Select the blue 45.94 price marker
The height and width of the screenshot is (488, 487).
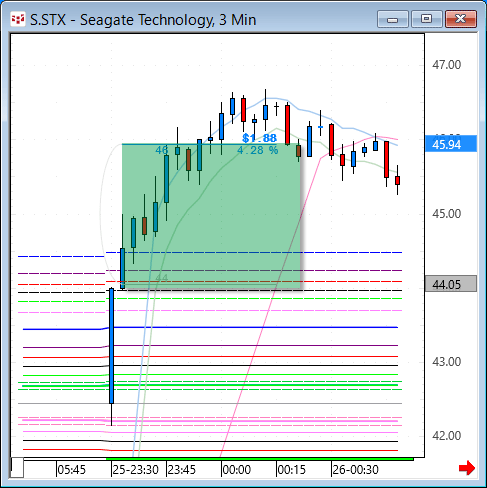tap(451, 144)
